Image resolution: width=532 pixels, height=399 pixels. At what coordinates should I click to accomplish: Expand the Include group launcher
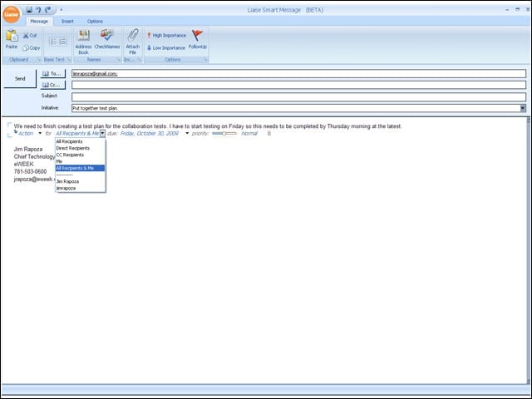point(139,60)
